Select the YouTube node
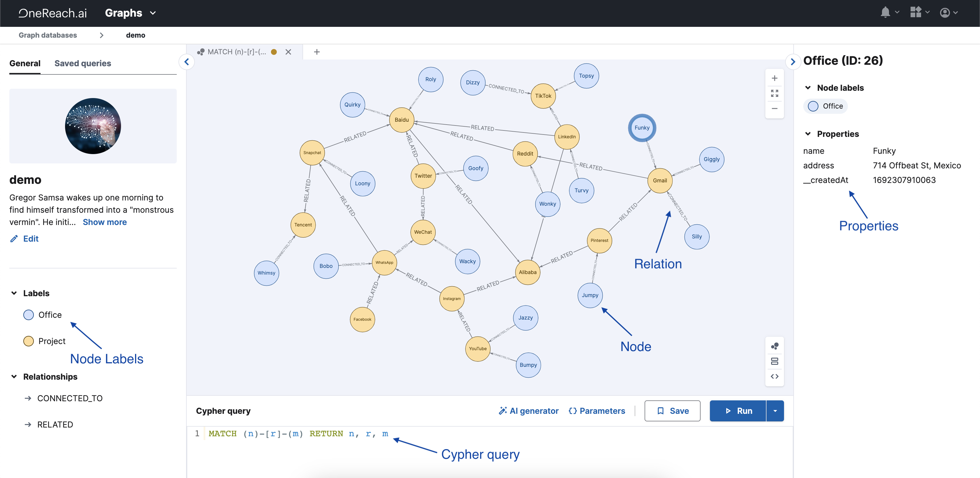This screenshot has width=980, height=478. click(477, 349)
